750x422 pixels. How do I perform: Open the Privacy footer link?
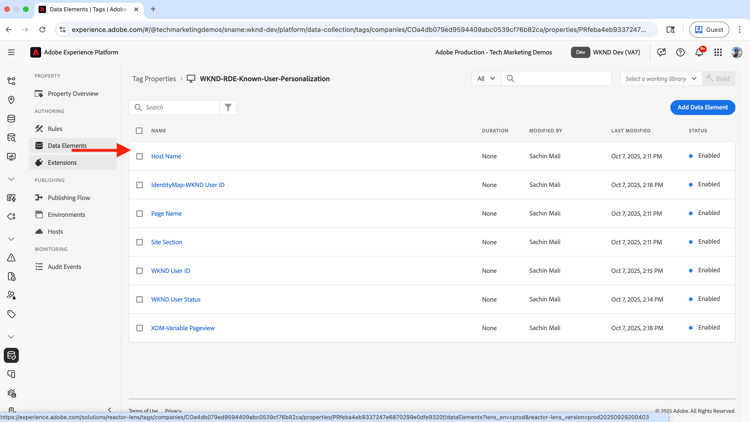tap(173, 411)
